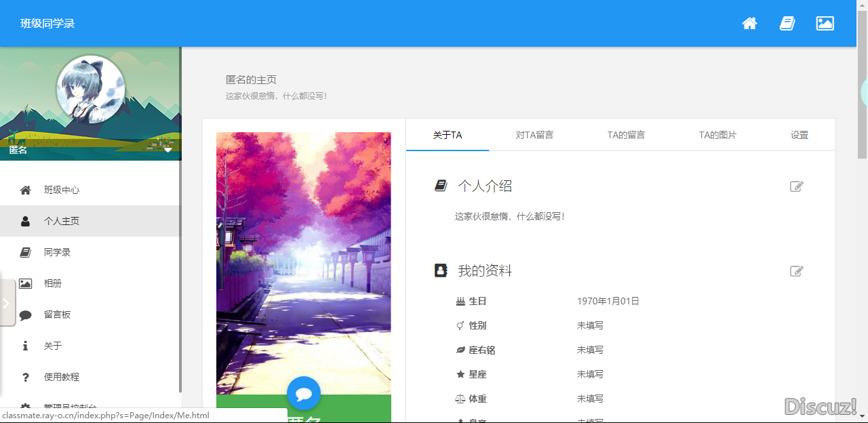
Task: Edit 个人介绍 using the pencil icon
Action: point(796,186)
